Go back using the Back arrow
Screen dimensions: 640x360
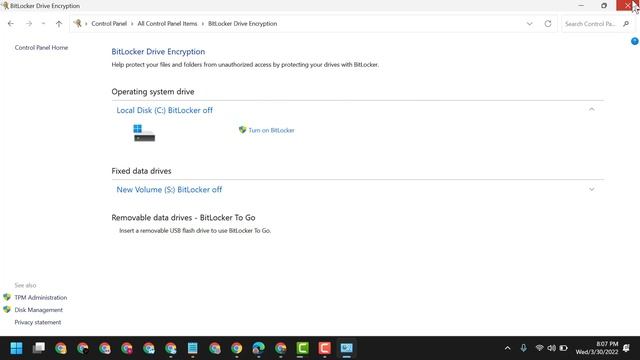[11, 24]
